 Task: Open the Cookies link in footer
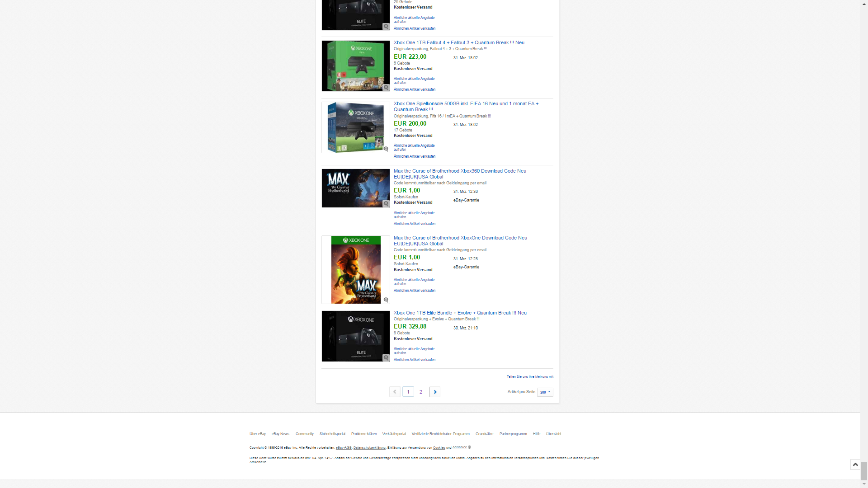click(x=439, y=448)
